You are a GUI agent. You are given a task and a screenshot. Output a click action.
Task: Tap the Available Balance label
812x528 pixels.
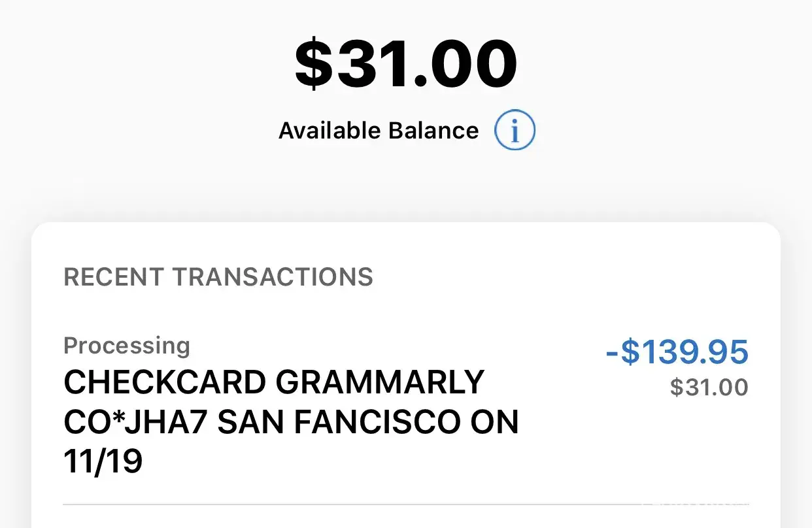(379, 131)
